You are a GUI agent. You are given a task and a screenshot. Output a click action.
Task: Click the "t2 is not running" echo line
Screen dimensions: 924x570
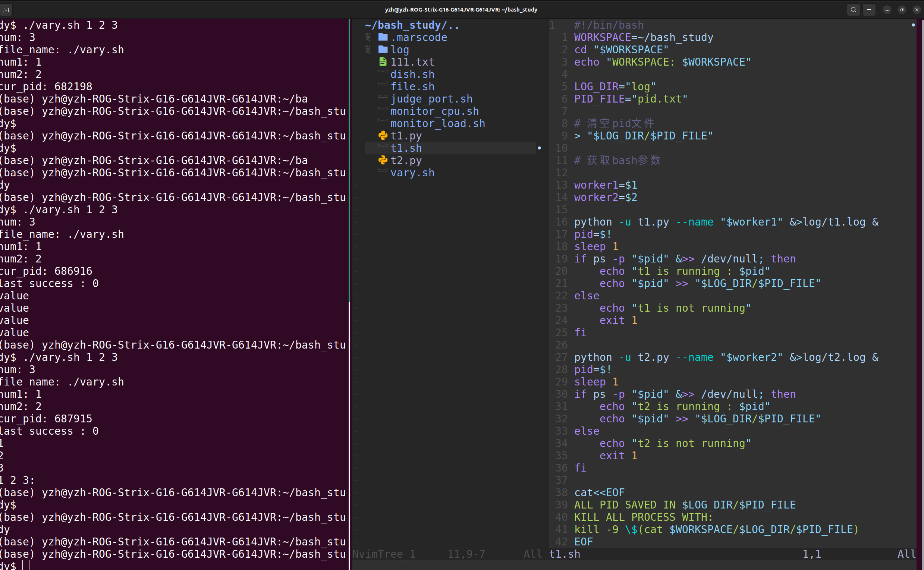tap(675, 443)
